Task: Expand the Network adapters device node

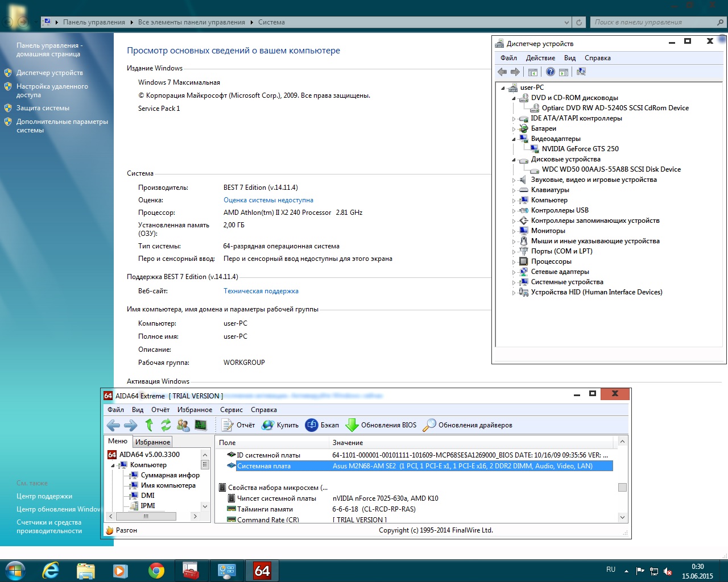Action: tap(514, 272)
